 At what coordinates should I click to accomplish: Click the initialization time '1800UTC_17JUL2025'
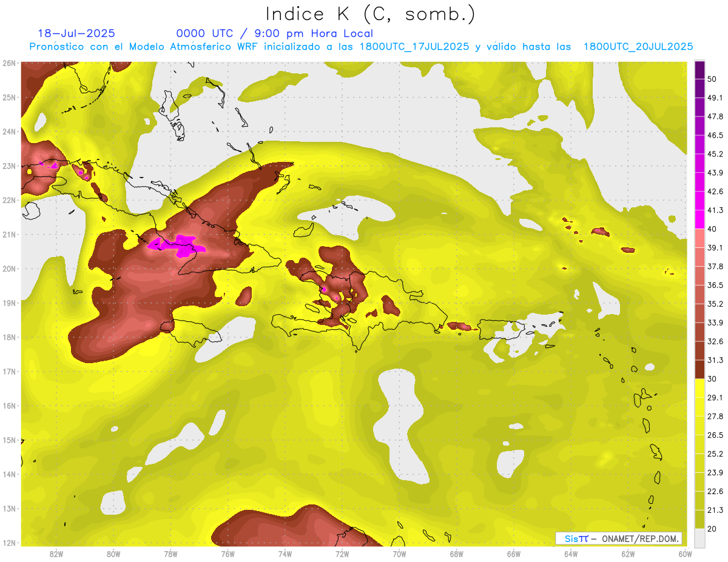coord(414,47)
